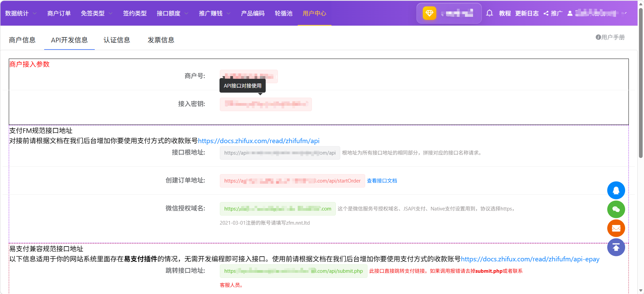Expand the 推广赚钱 dropdown arrow
Image resolution: width=644 pixels, height=294 pixels.
pos(228,13)
